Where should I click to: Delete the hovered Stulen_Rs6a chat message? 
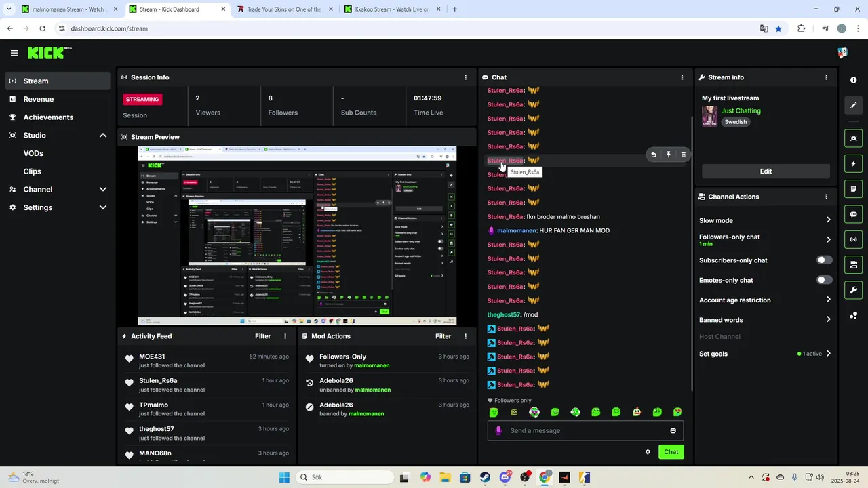[683, 155]
